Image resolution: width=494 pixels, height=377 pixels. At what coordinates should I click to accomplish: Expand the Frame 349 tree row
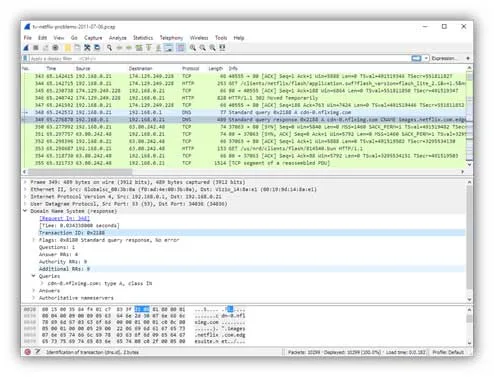[25, 182]
